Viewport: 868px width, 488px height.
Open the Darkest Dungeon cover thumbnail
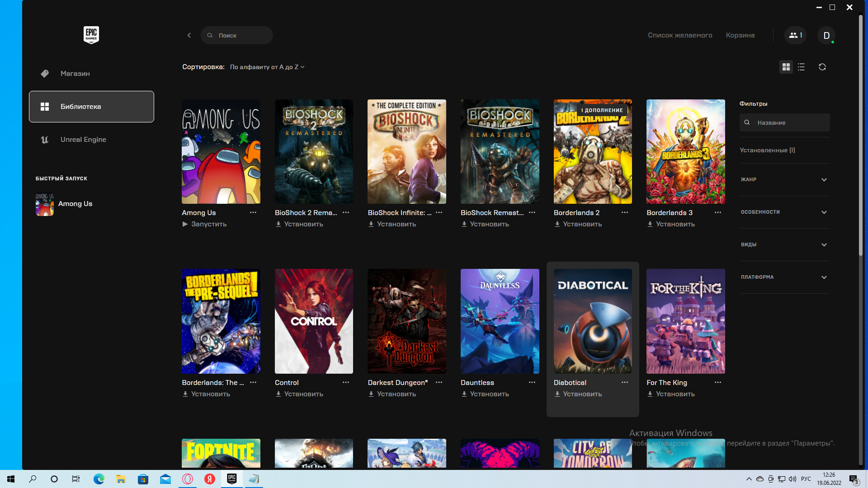pos(407,321)
